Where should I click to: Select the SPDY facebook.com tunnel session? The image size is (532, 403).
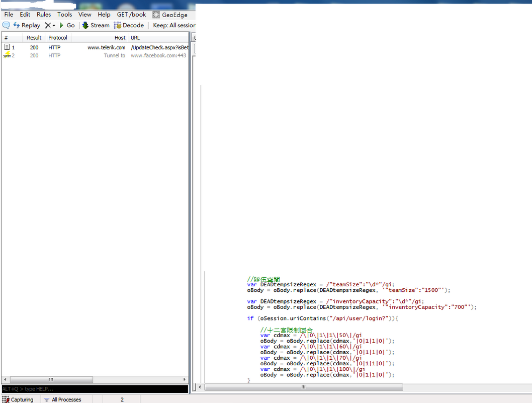click(96, 55)
